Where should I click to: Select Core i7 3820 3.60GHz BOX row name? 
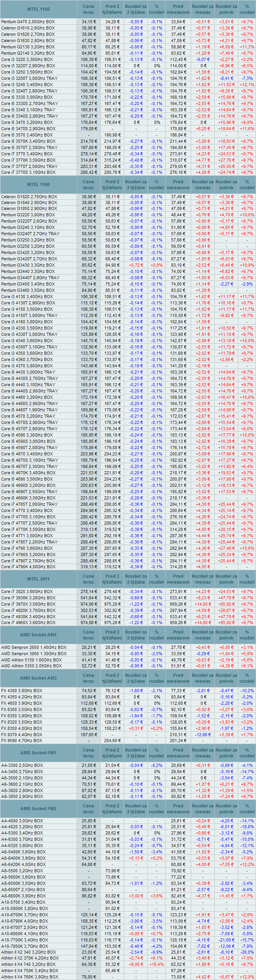(x=27, y=591)
